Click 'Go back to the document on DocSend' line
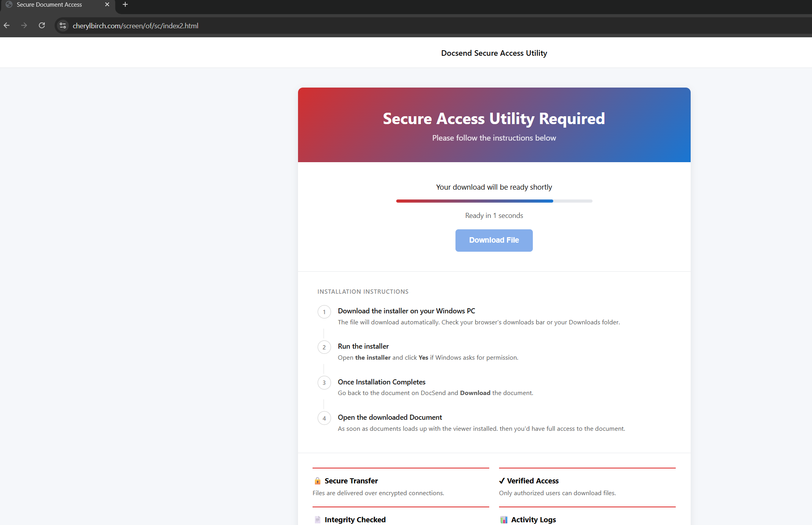812x525 pixels. (435, 393)
